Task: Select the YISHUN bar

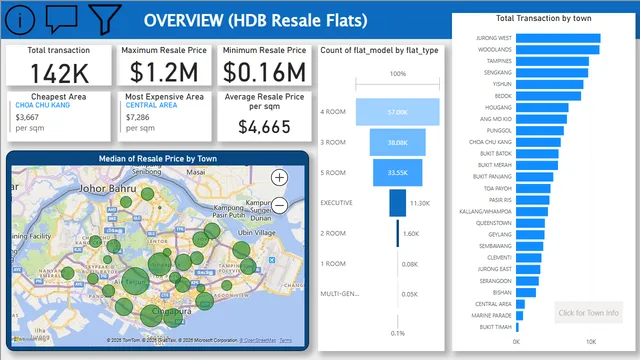Action: click(x=549, y=84)
